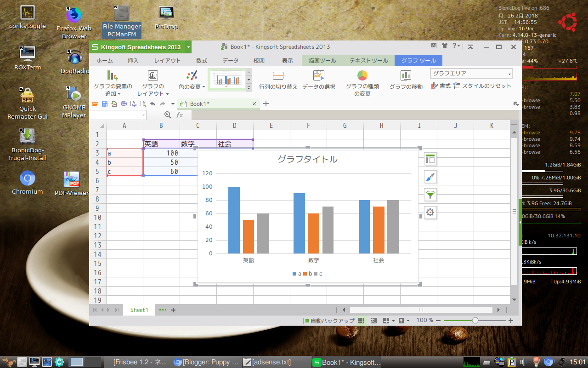Click the chart elements button beside the chart
This screenshot has width=588, height=368.
[x=430, y=159]
